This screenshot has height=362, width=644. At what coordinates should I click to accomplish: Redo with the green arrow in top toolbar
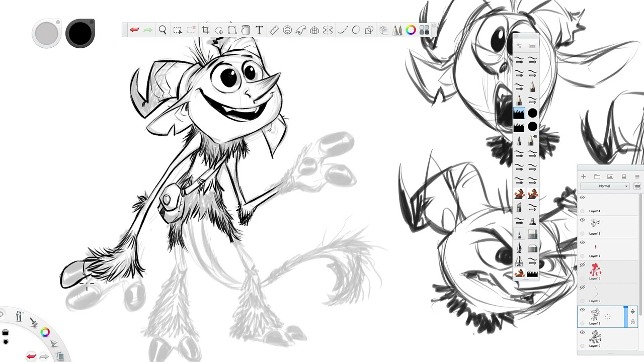point(148,30)
